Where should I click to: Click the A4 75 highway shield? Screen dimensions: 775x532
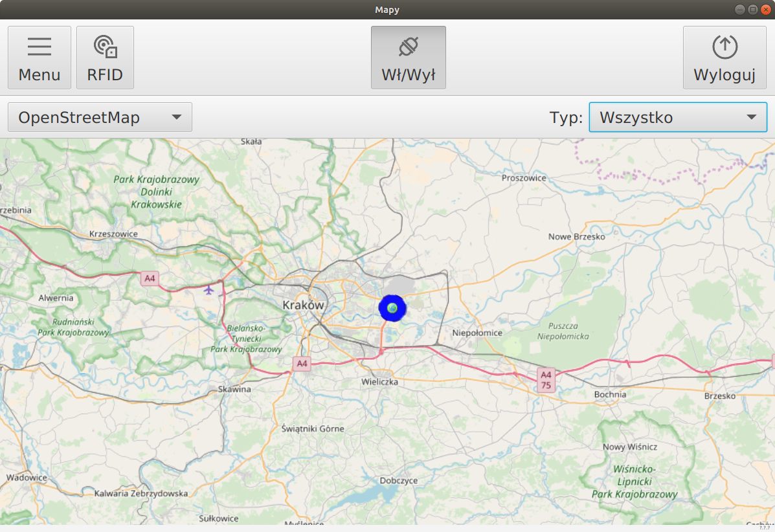pos(546,380)
